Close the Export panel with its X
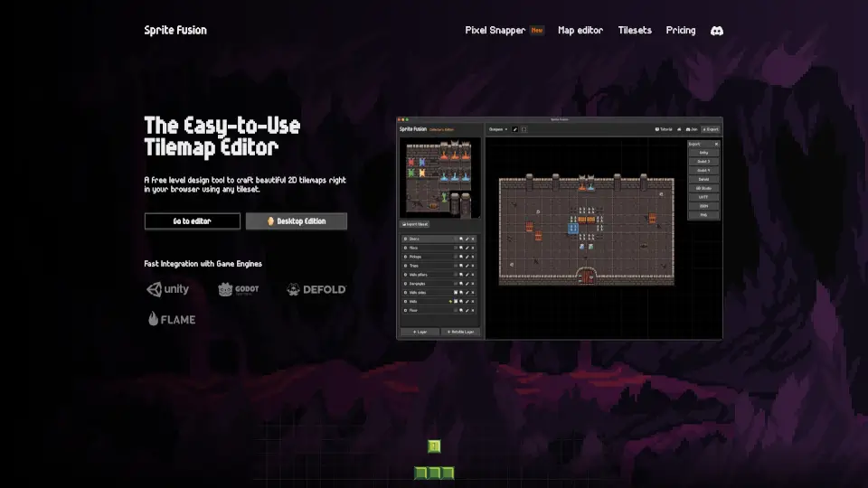The height and width of the screenshot is (488, 868). (x=716, y=144)
